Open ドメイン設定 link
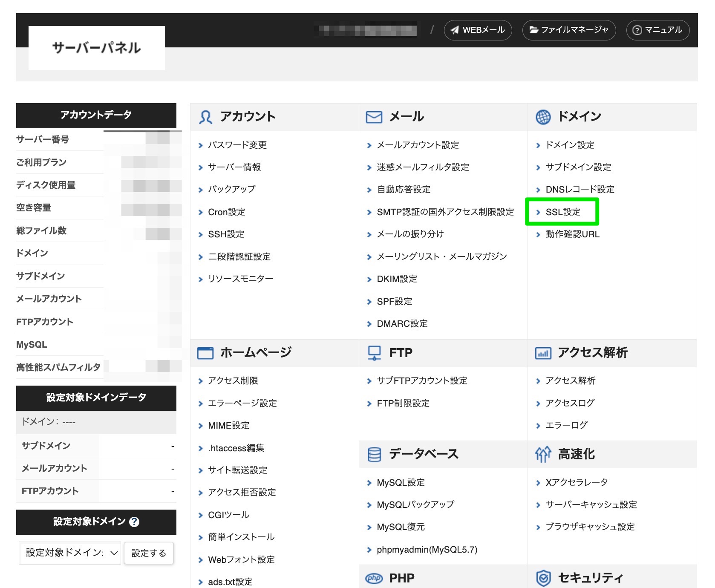The height and width of the screenshot is (588, 715). point(570,145)
